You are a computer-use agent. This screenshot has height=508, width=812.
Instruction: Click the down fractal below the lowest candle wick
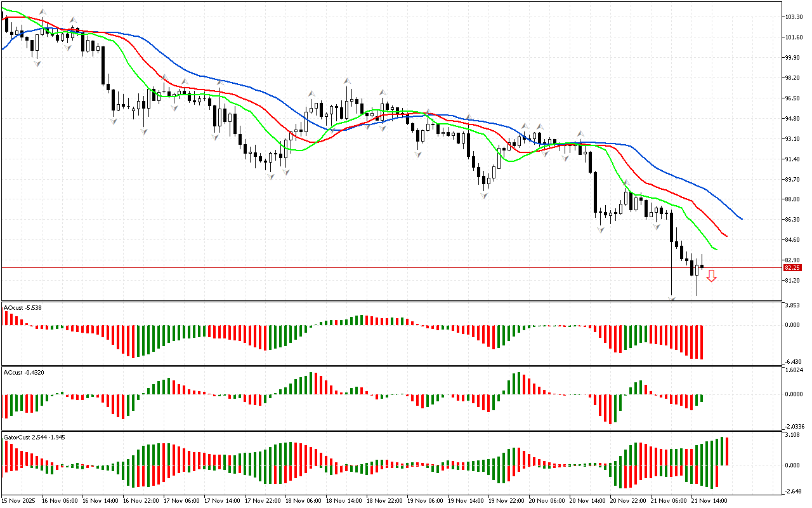tap(671, 298)
